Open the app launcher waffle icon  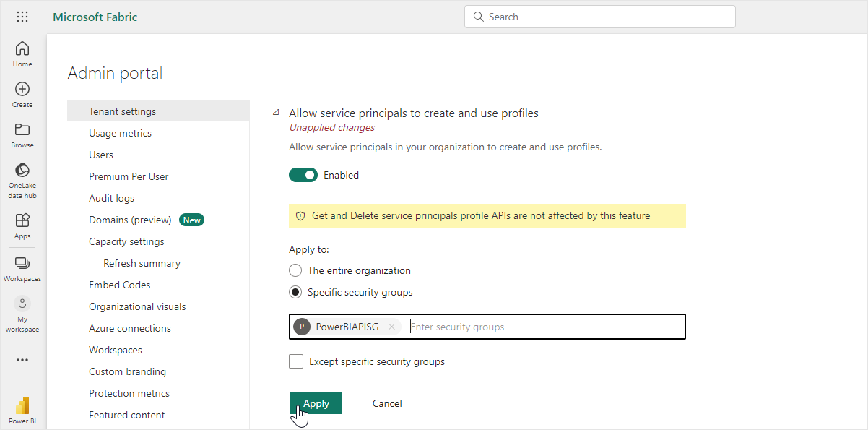[x=22, y=17]
